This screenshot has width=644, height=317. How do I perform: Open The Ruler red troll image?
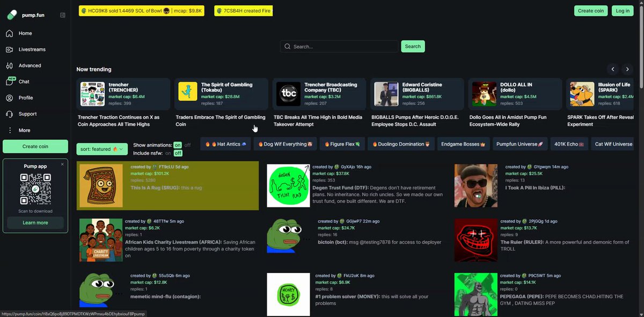tap(476, 240)
